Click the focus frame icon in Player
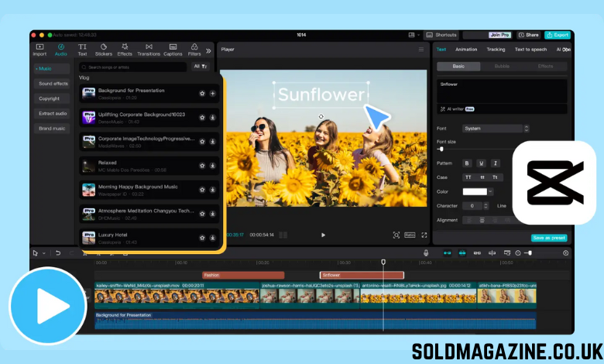The image size is (604, 364). (396, 235)
